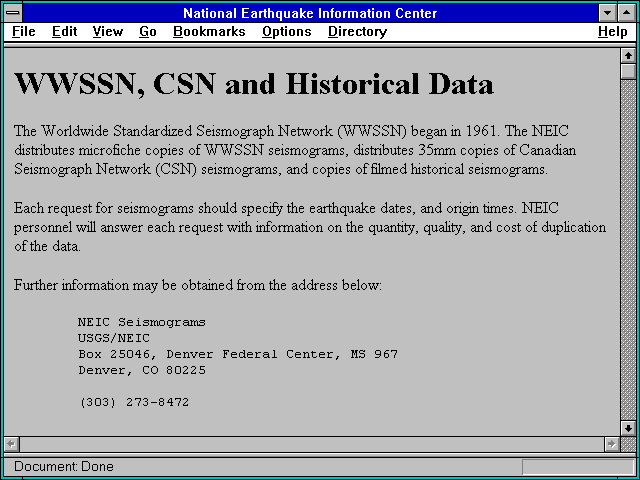Click 'Box 25046, Denver Federal Center' line

click(238, 354)
